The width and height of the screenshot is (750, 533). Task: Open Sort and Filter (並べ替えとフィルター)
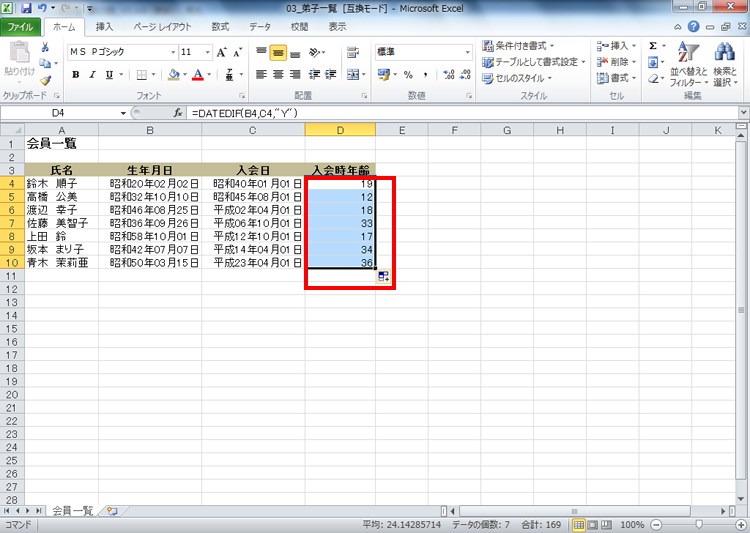(689, 64)
